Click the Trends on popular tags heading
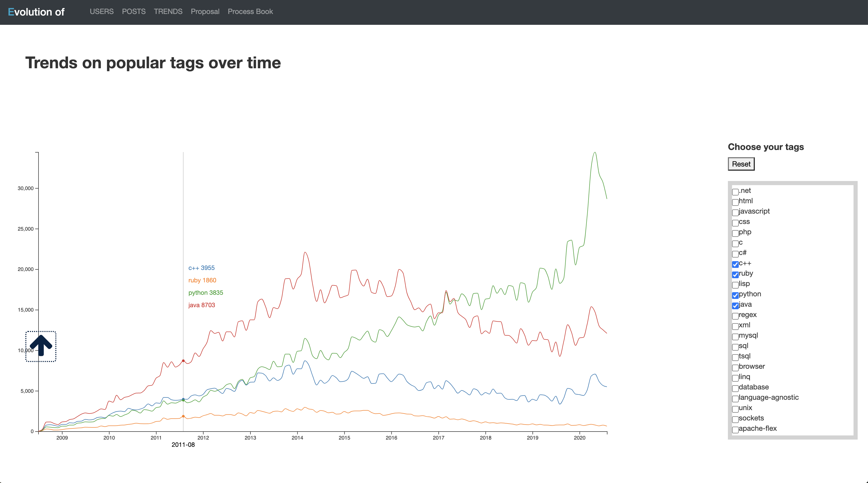Viewport: 868px width, 483px height. click(x=153, y=63)
